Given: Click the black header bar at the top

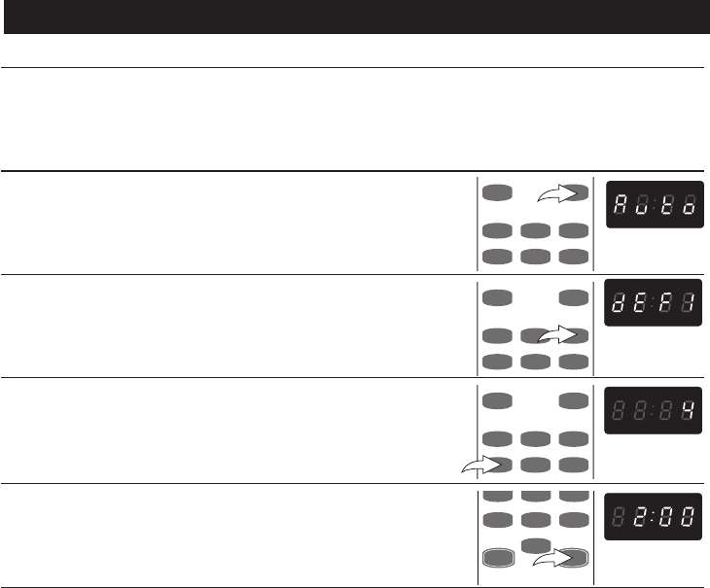Looking at the screenshot, I should coord(355,17).
